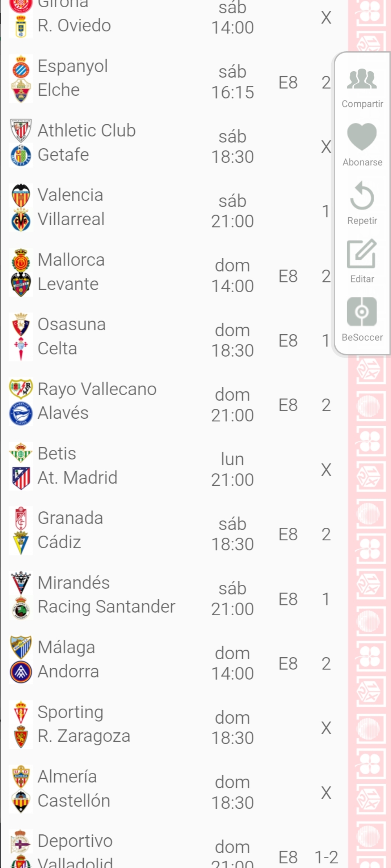Image resolution: width=391 pixels, height=868 pixels.
Task: Tap the Compartir share icon
Action: [362, 80]
